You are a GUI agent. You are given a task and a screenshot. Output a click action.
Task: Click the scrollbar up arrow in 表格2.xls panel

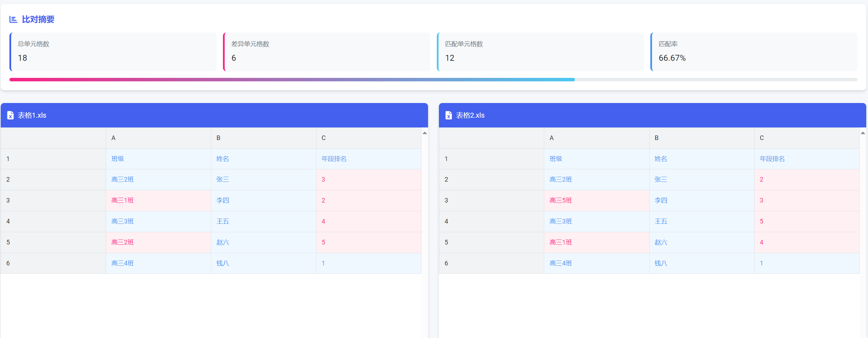tap(863, 133)
